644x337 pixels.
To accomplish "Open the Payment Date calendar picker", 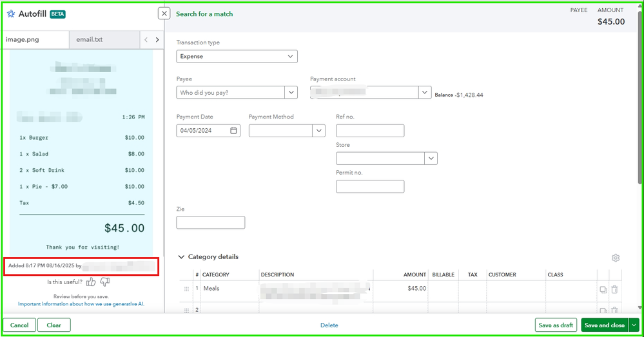I will [233, 131].
